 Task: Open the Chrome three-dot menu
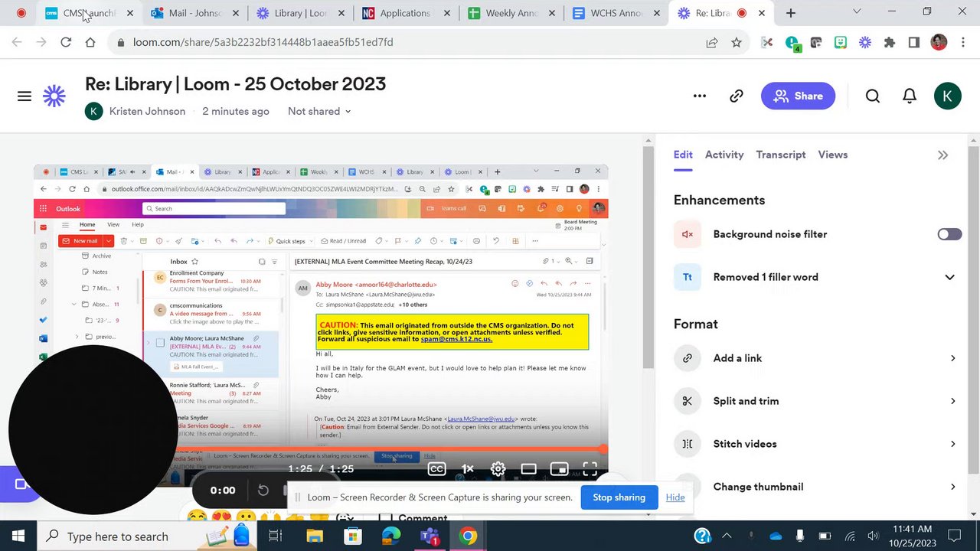pos(962,42)
